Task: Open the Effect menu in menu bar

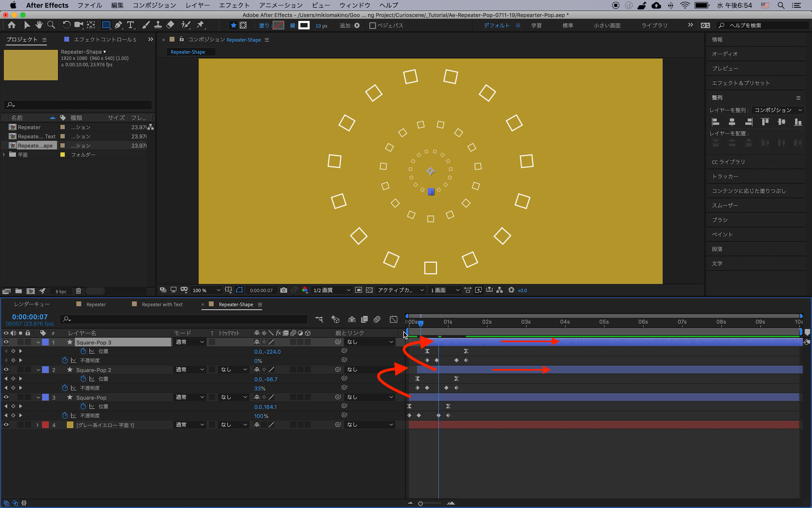Action: [x=234, y=5]
